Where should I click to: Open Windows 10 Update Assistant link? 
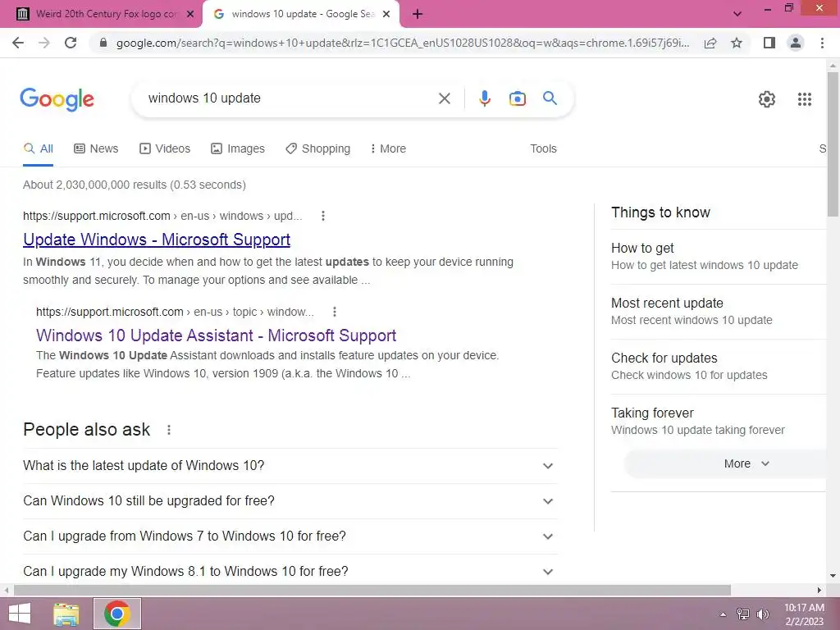tap(216, 336)
